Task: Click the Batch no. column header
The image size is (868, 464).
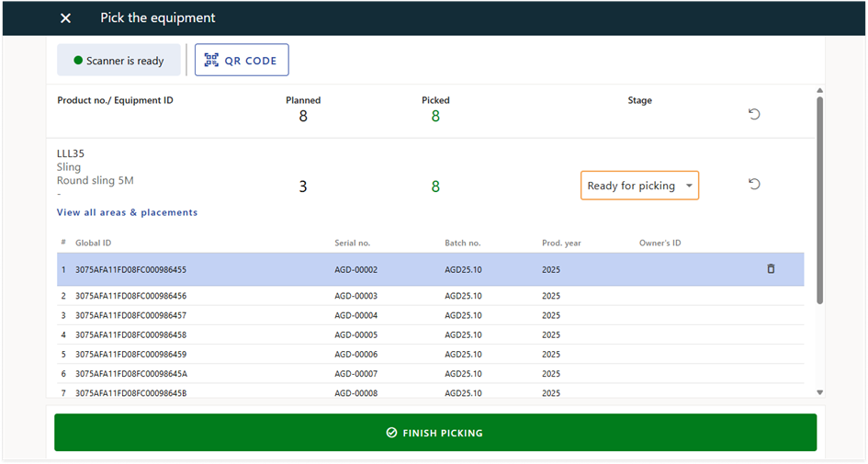Action: tap(463, 243)
